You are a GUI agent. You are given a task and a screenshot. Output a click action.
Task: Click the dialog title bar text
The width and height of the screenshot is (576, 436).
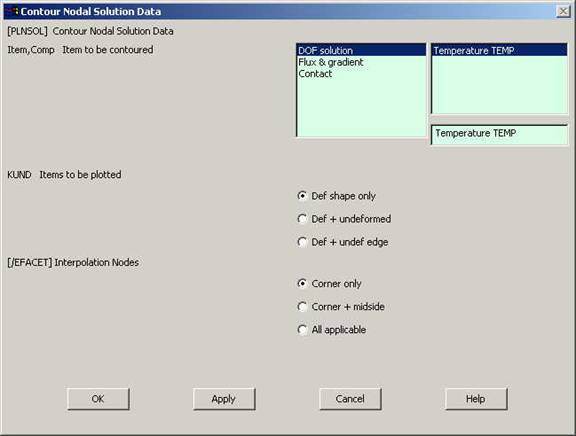coord(91,12)
